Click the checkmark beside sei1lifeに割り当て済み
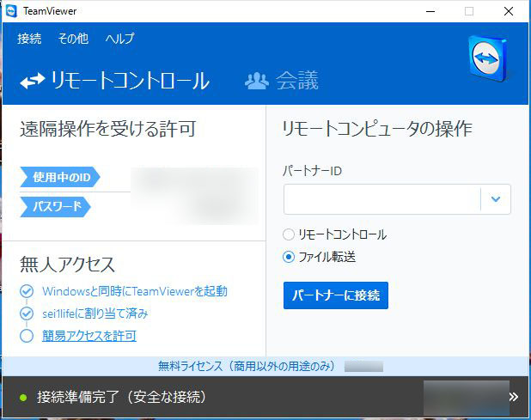 (x=27, y=313)
